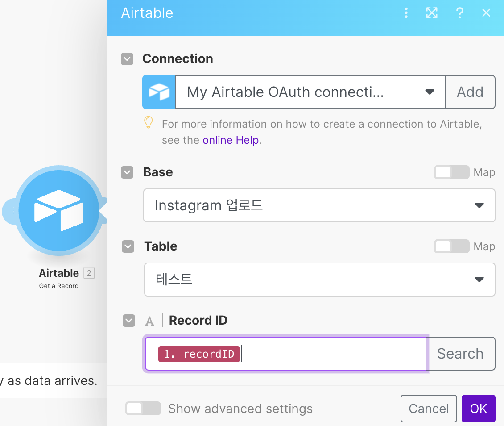Toggle the Map switch for Base
This screenshot has height=426, width=504.
451,172
